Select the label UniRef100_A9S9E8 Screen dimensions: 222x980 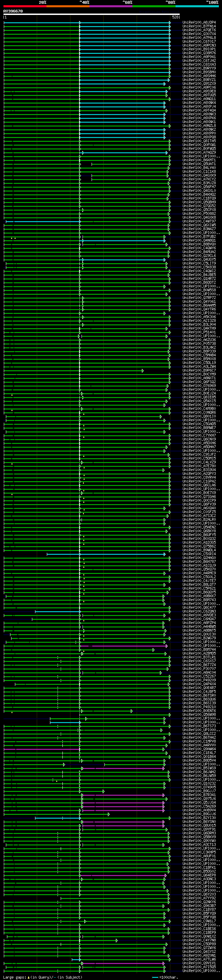click(199, 91)
